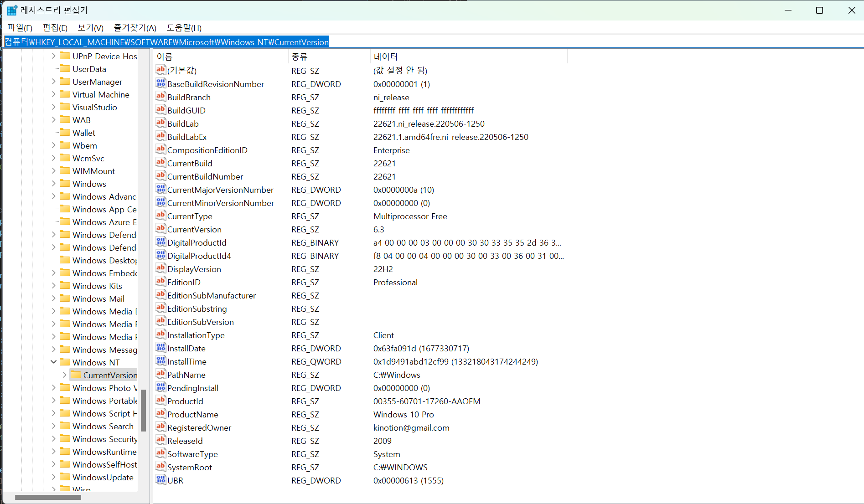864x504 pixels.
Task: Click the DigitalProductId binary value icon
Action: 160,242
